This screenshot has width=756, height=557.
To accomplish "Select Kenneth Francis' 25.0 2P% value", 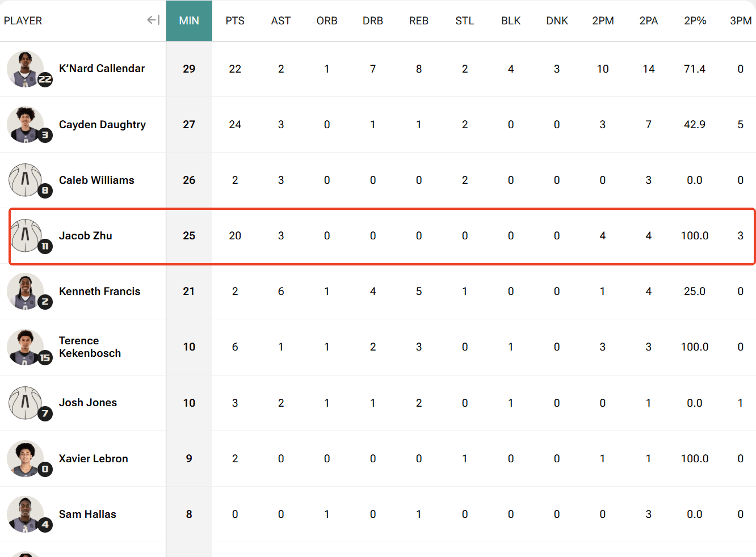I will (695, 291).
